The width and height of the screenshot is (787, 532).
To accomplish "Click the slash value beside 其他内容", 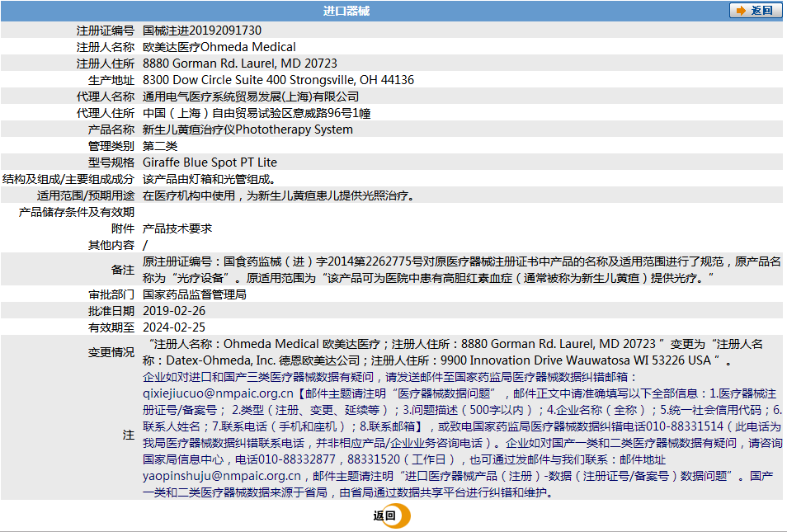I will [x=145, y=245].
